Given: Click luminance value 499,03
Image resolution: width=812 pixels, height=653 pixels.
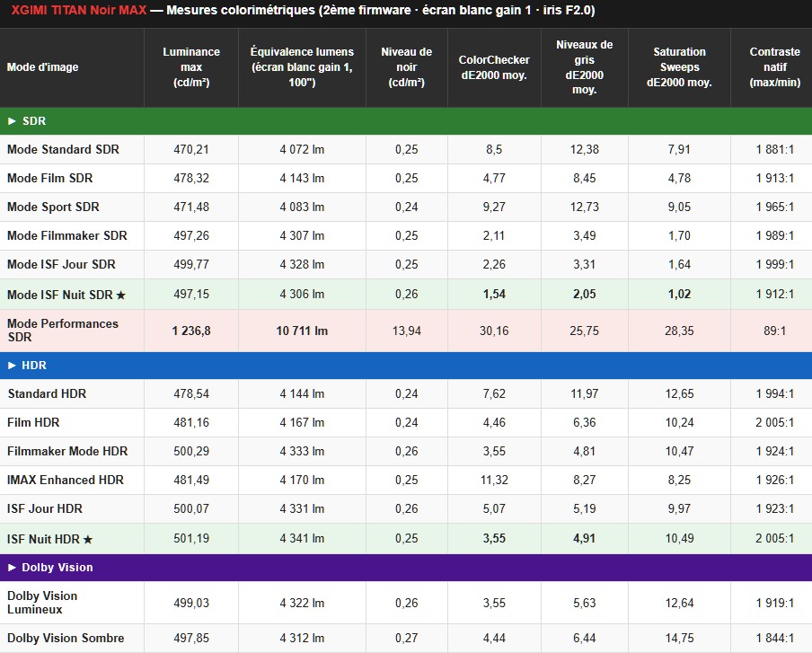Looking at the screenshot, I should point(191,604).
